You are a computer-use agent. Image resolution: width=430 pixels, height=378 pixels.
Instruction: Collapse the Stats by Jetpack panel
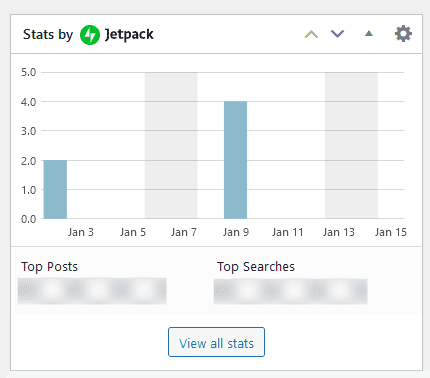click(x=369, y=33)
